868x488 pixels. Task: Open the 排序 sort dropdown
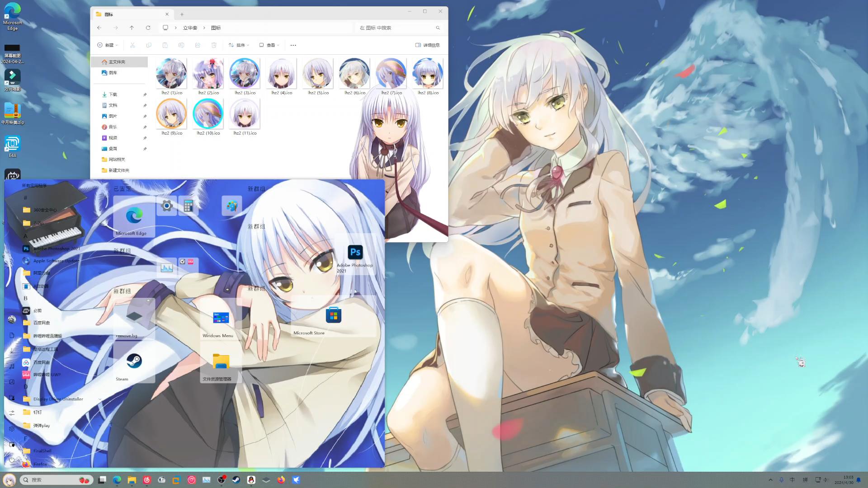click(x=239, y=45)
